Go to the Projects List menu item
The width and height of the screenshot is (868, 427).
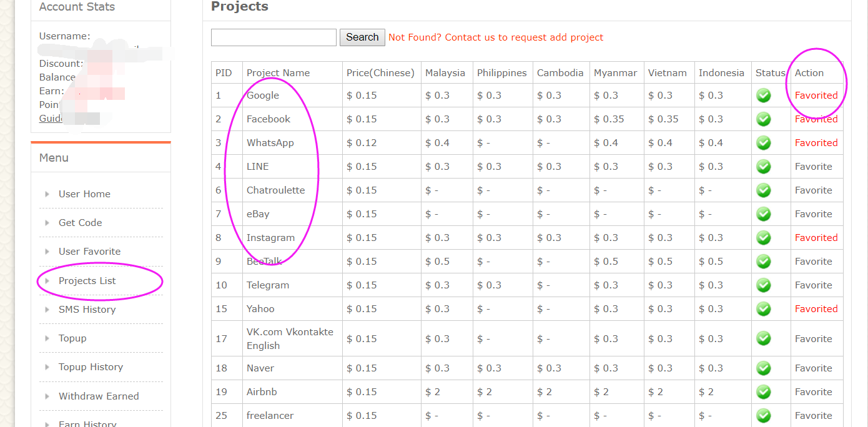[87, 281]
